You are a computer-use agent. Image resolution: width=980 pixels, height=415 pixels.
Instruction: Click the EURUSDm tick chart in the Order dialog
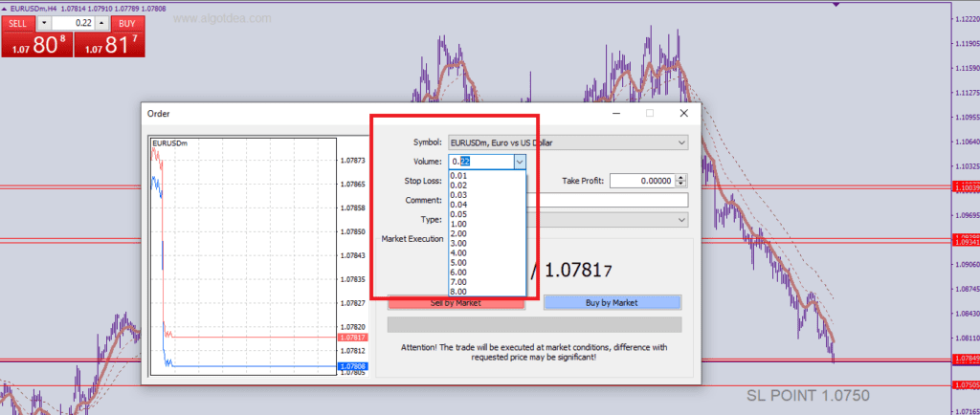pos(243,256)
